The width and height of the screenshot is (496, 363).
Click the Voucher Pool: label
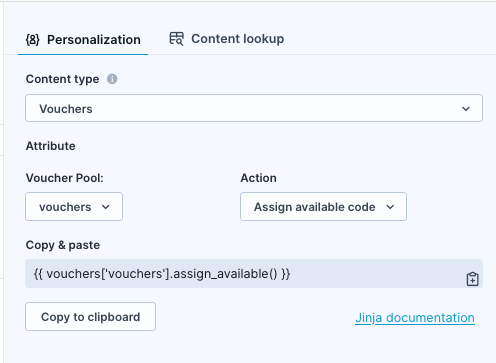pyautogui.click(x=65, y=178)
